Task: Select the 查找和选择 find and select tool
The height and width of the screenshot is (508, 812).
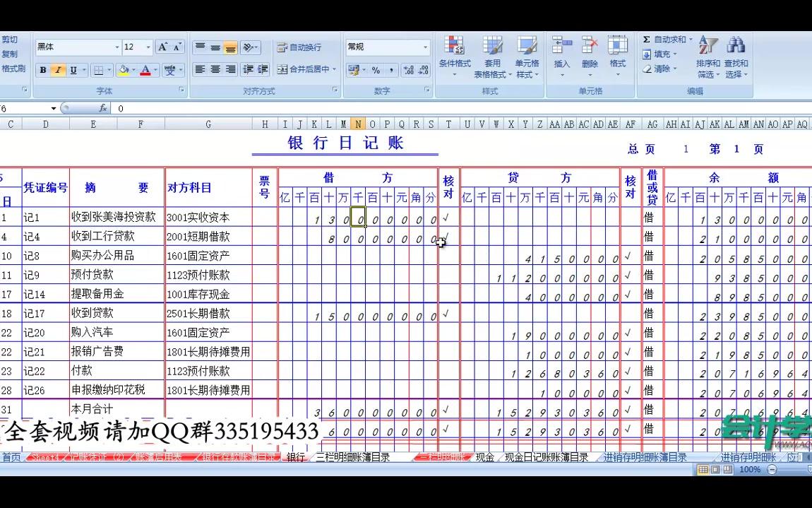Action: tap(736, 57)
